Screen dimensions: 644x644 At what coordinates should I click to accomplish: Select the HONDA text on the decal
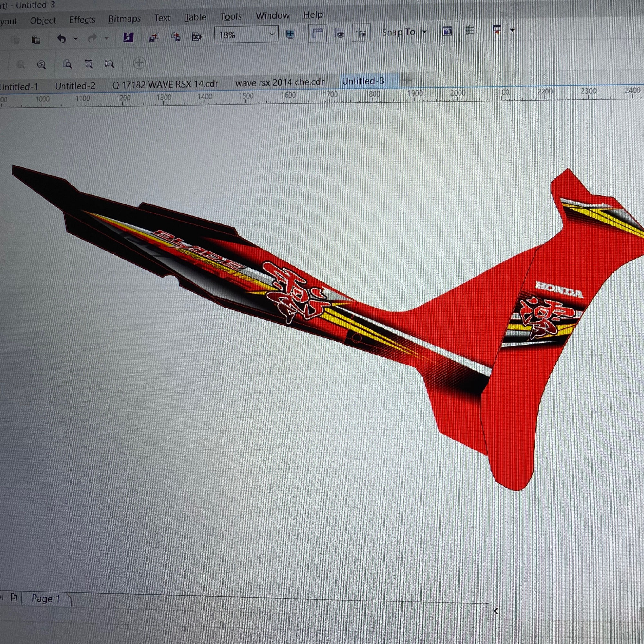(x=559, y=290)
